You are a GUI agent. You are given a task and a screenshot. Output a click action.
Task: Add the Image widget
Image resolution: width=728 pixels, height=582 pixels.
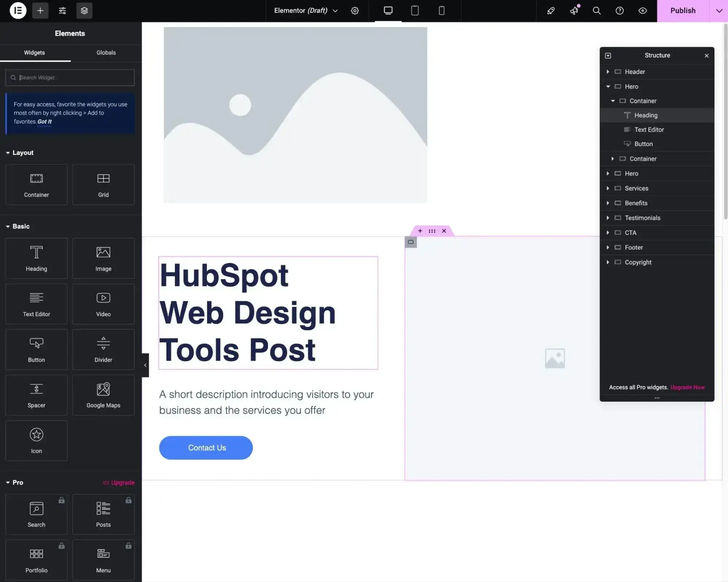tap(103, 259)
